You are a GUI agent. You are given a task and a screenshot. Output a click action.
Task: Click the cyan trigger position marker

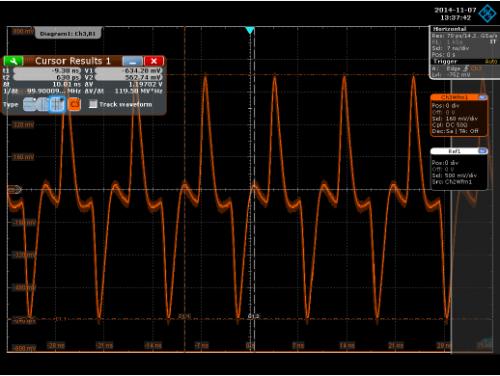pos(250,30)
